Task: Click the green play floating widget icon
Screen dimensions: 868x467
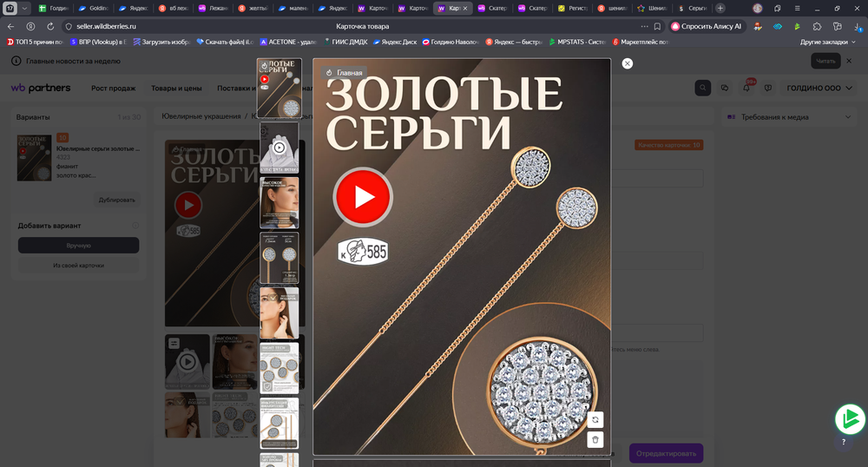Action: pos(850,419)
